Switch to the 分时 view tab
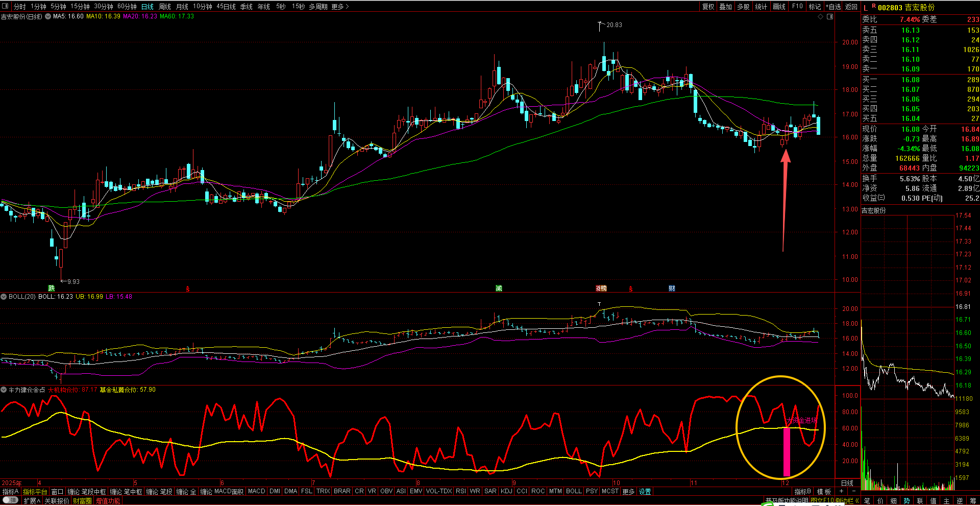980x506 pixels. pos(19,7)
